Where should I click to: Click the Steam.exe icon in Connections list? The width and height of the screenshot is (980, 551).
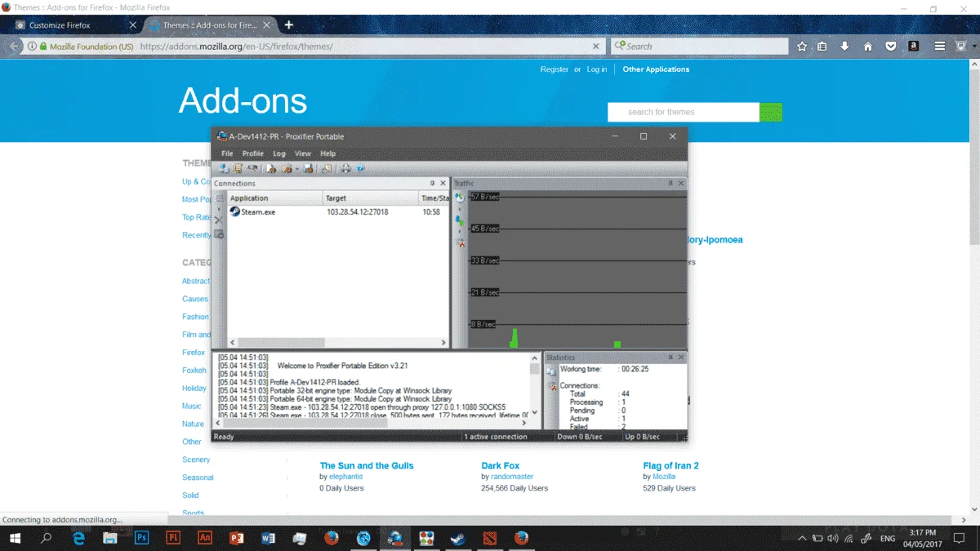click(235, 211)
